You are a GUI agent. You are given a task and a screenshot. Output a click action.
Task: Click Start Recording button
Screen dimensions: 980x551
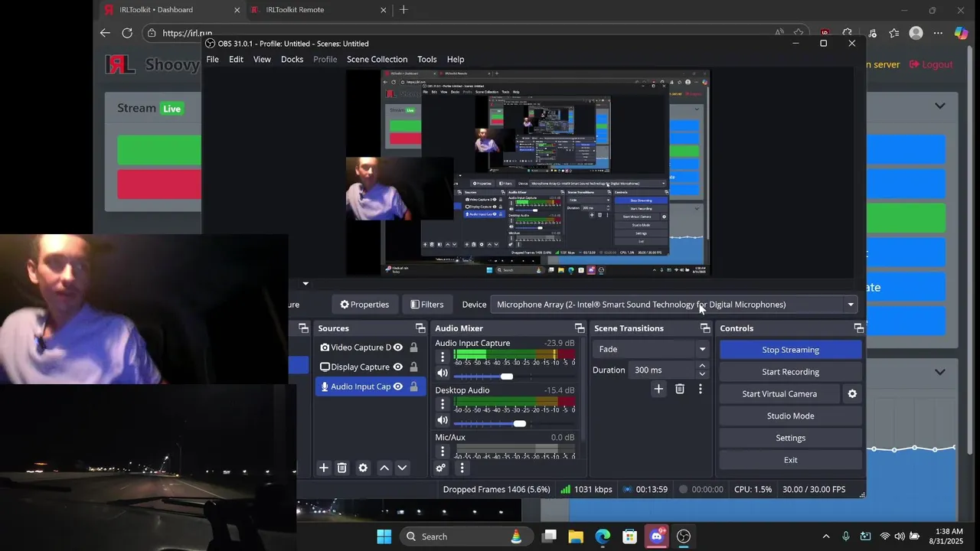tap(790, 372)
